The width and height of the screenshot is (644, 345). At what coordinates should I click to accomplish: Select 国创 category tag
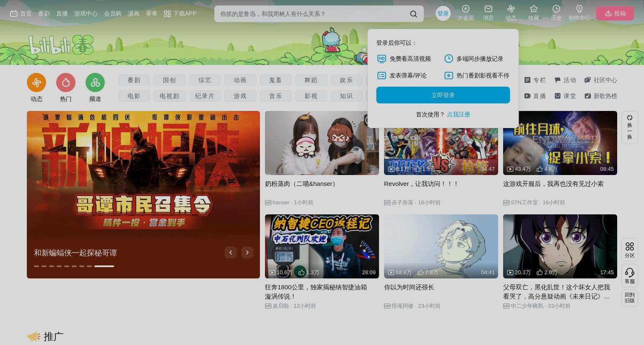(169, 80)
